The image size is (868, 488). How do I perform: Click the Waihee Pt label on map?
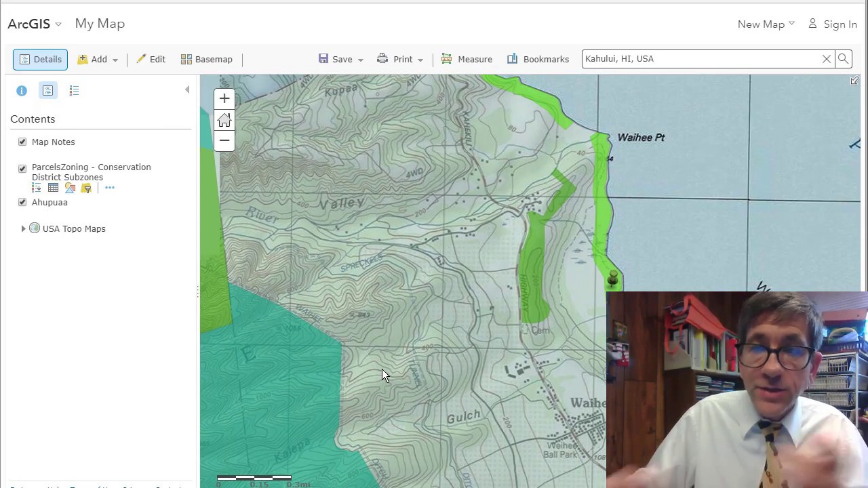coord(641,138)
